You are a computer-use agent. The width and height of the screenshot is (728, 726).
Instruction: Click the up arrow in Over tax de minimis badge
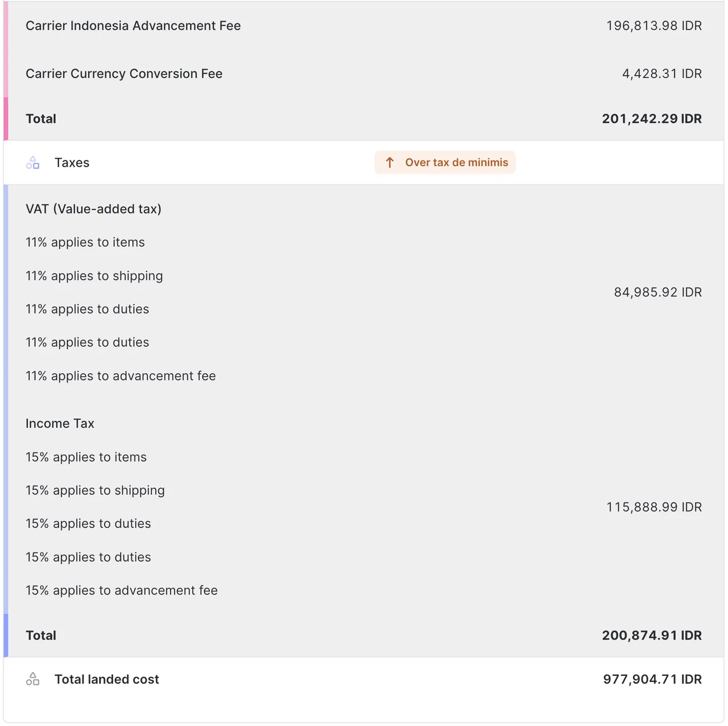tap(390, 162)
